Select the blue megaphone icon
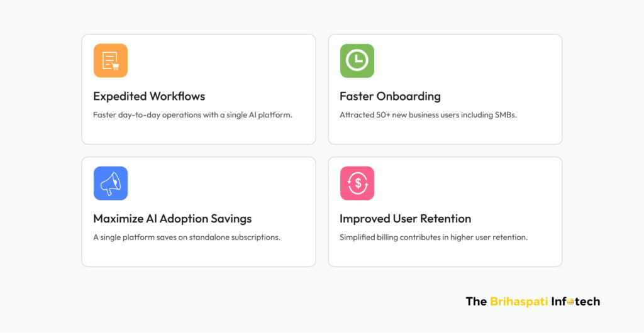 (111, 183)
